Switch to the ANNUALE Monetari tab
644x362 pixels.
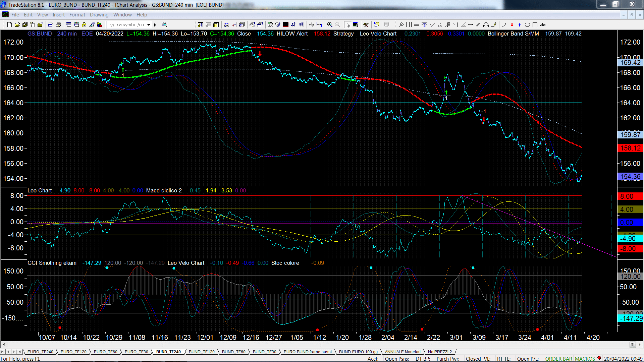[402, 352]
